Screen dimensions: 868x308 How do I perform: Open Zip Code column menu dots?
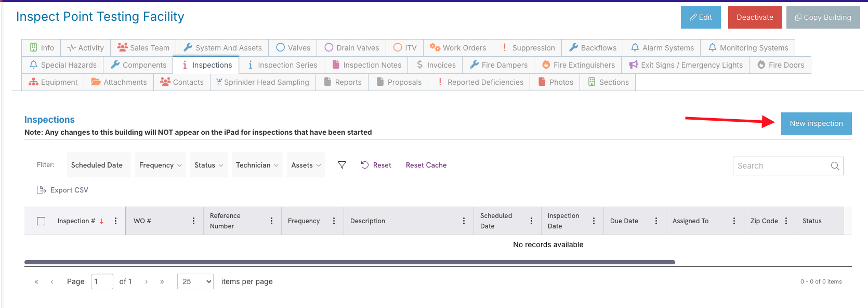pos(786,221)
